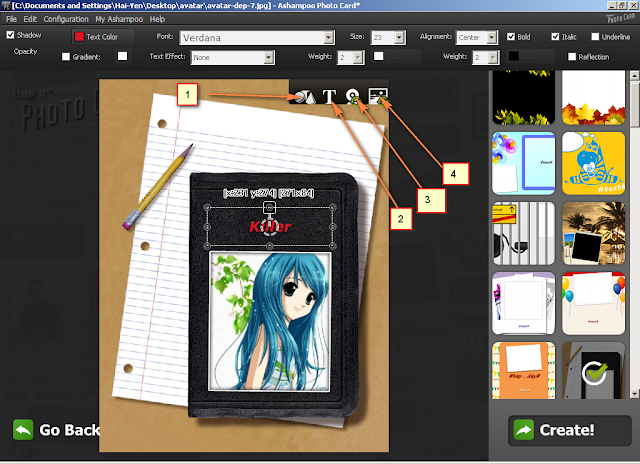Screen dimensions: 640x464
Task: Click the template list scroll down arrow
Action: pos(634,394)
